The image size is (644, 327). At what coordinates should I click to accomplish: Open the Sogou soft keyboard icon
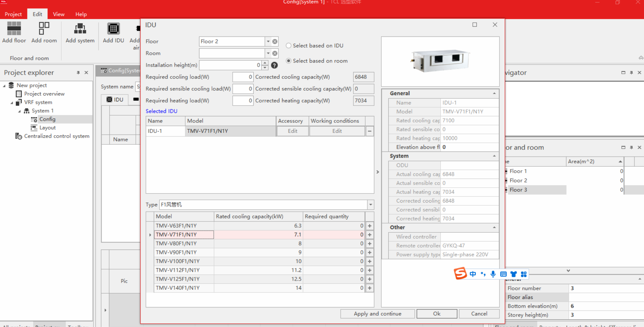tap(503, 274)
